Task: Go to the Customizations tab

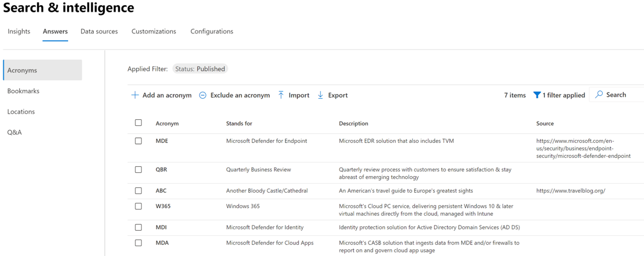Action: click(x=154, y=31)
